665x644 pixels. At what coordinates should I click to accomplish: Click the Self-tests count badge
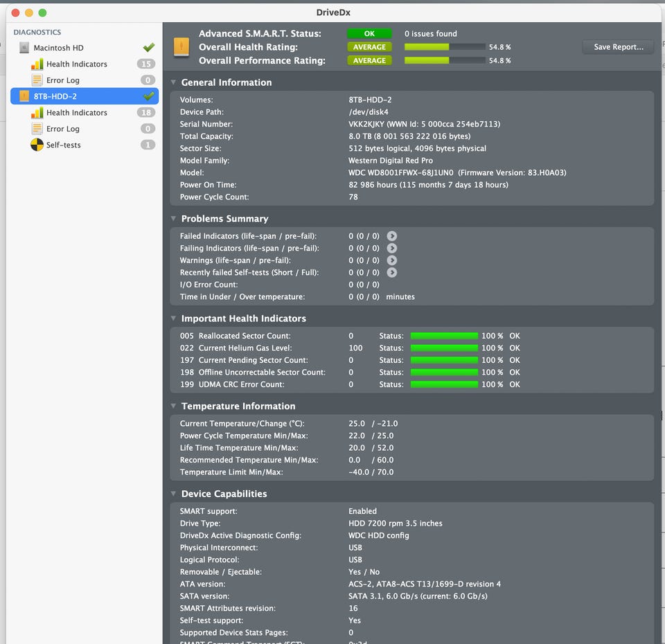point(148,145)
